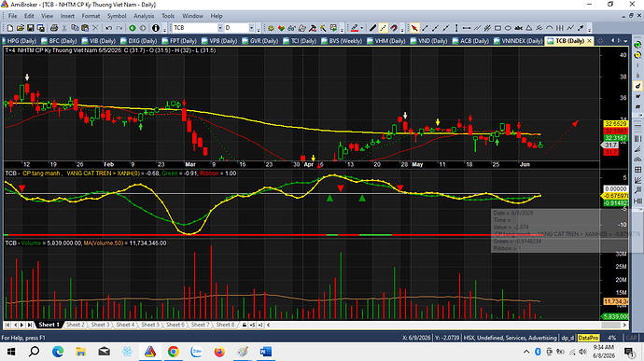The width and height of the screenshot is (644, 361).
Task: Switch to Sheet 8 tab
Action: 225,325
